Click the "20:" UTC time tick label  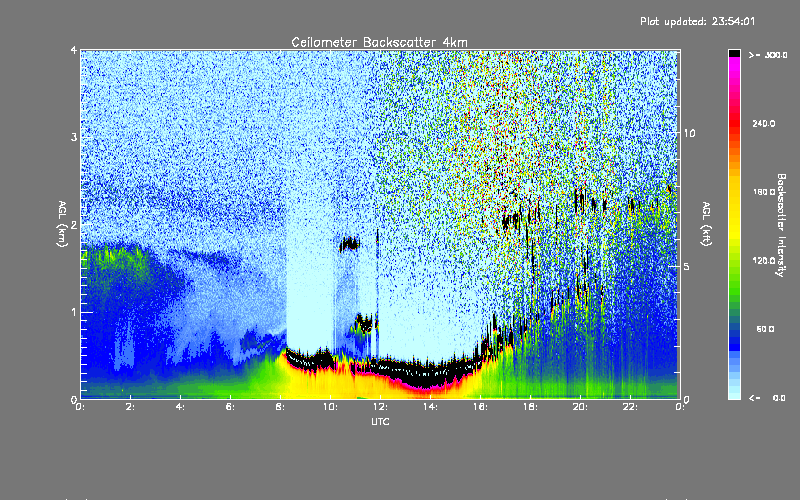click(x=581, y=407)
